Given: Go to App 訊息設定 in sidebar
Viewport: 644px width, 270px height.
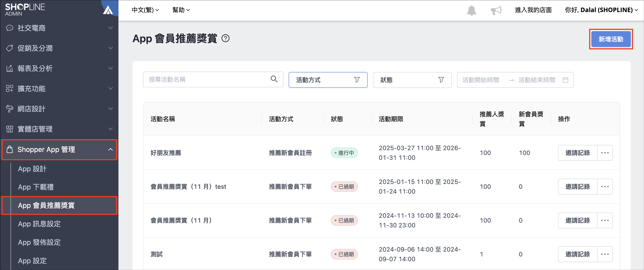Looking at the screenshot, I should 39,224.
